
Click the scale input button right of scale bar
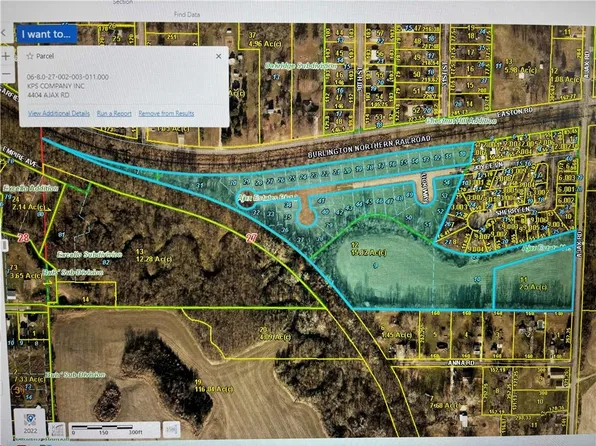click(171, 430)
